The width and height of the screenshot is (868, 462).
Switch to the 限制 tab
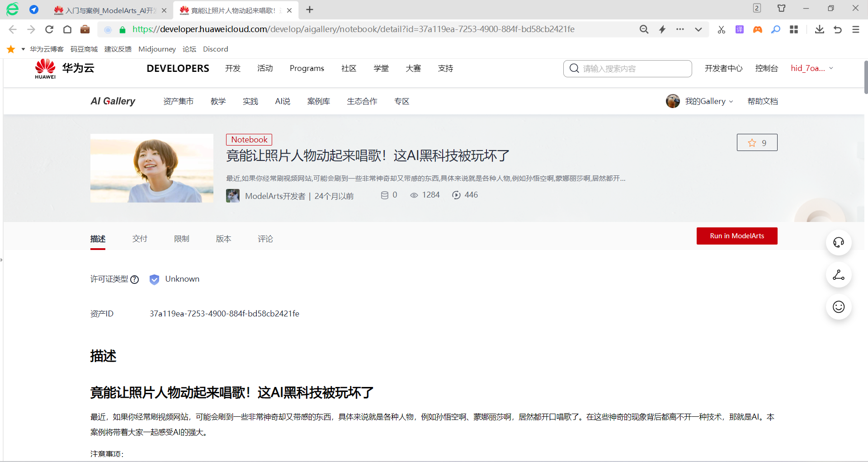pos(182,239)
